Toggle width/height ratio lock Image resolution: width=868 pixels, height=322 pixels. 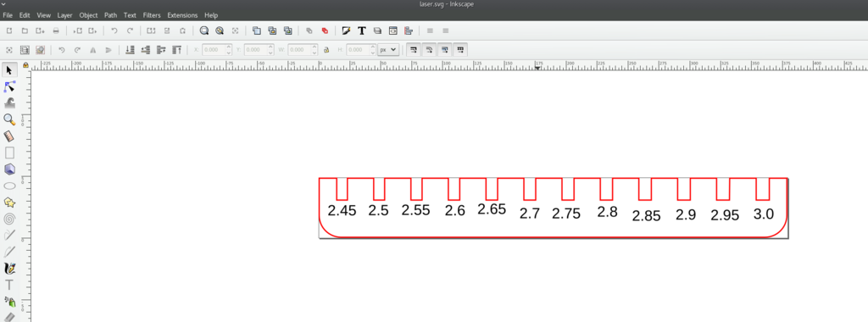click(x=326, y=50)
